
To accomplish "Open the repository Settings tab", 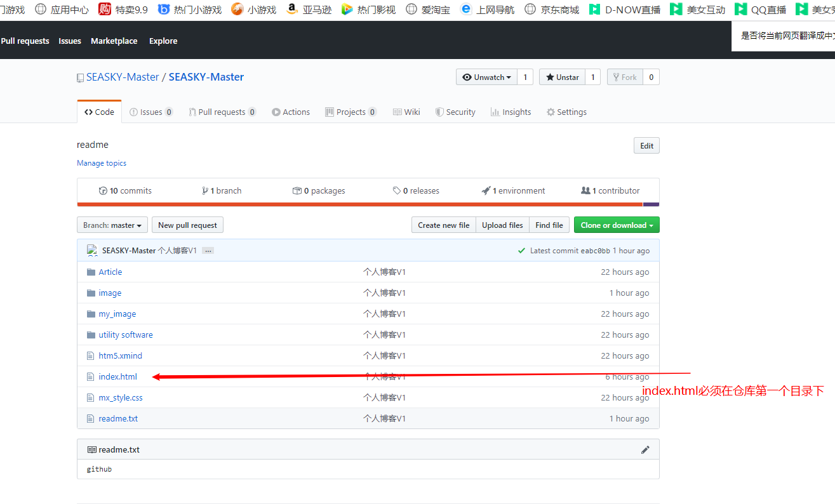I will click(566, 112).
